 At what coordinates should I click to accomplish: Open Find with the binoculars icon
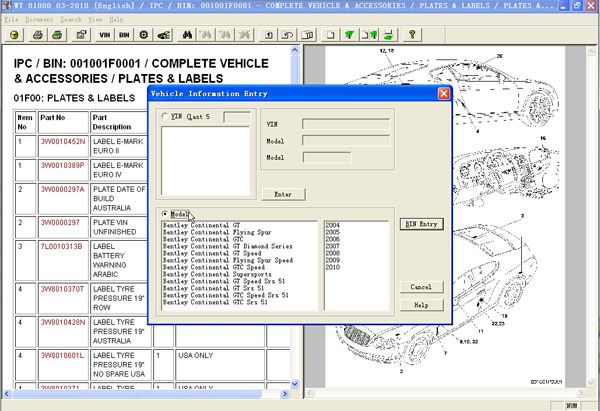(x=188, y=35)
